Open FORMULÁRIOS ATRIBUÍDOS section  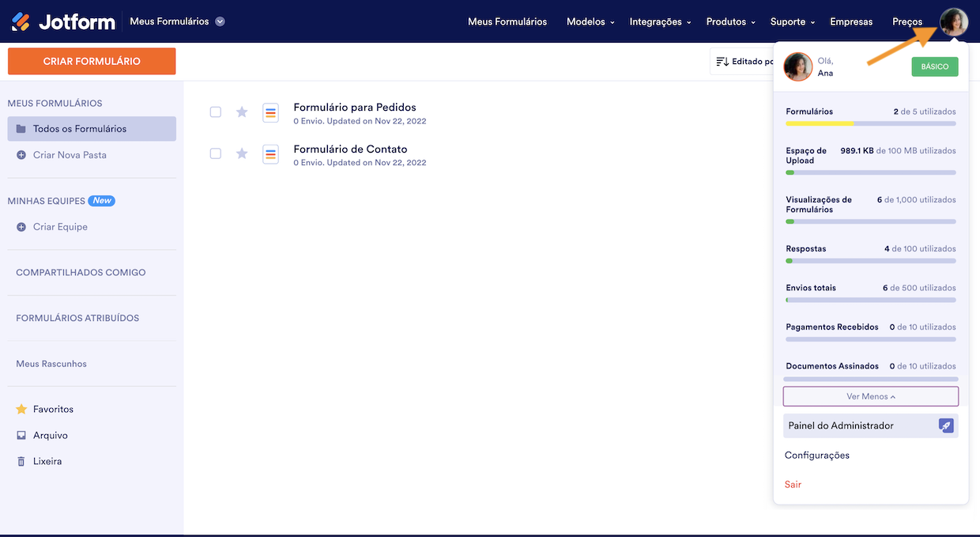pyautogui.click(x=77, y=318)
